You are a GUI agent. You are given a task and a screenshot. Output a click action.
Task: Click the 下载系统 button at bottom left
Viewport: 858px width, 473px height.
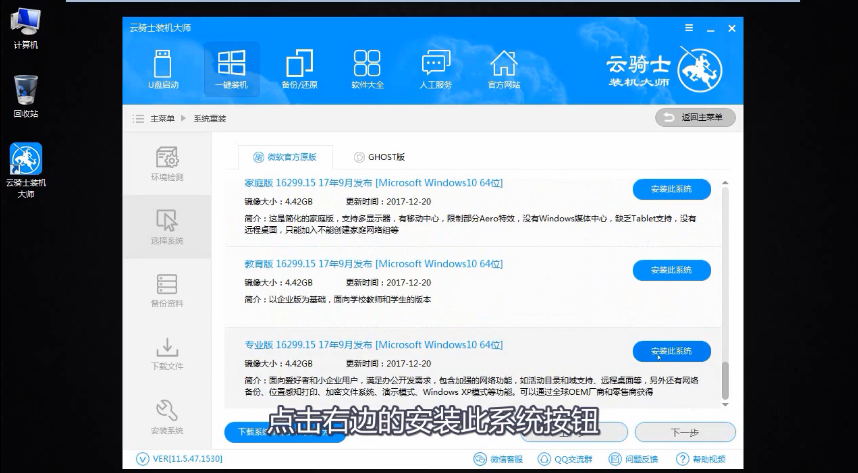coord(285,432)
